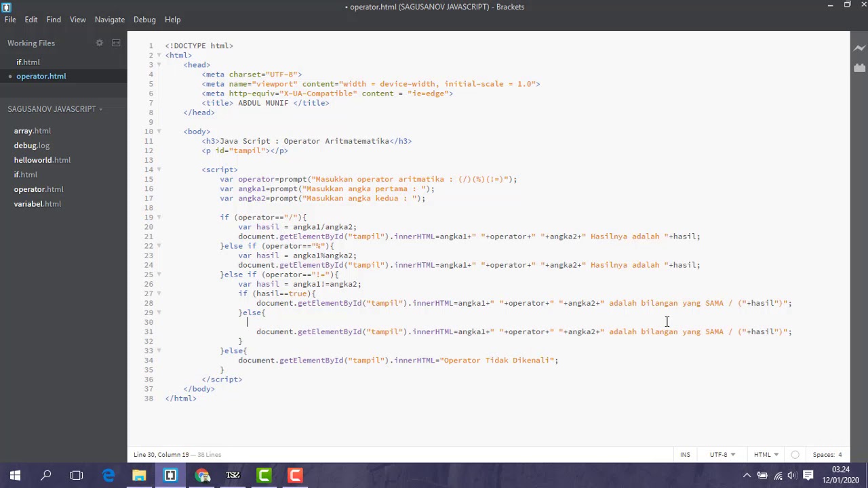Open the Debug menu
Screen dimensions: 868x488
144,20
